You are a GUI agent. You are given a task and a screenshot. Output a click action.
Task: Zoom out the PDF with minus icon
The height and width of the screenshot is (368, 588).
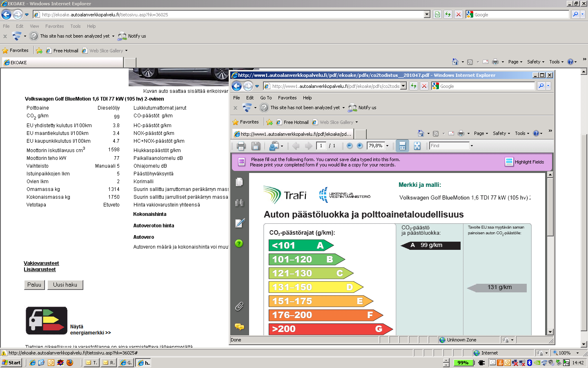[350, 146]
